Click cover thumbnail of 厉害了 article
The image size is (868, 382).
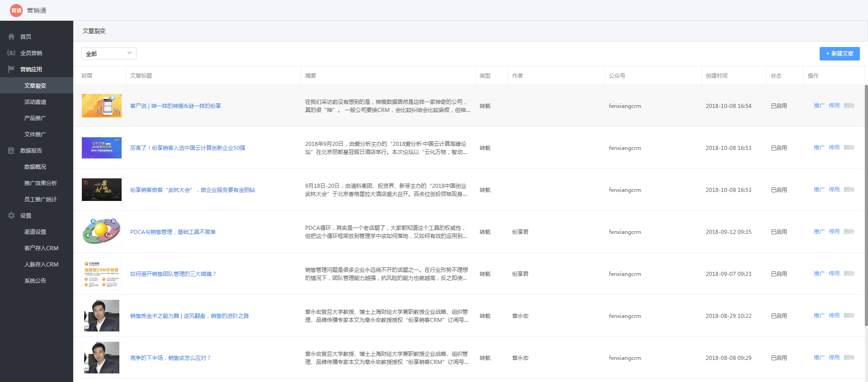[x=102, y=148]
